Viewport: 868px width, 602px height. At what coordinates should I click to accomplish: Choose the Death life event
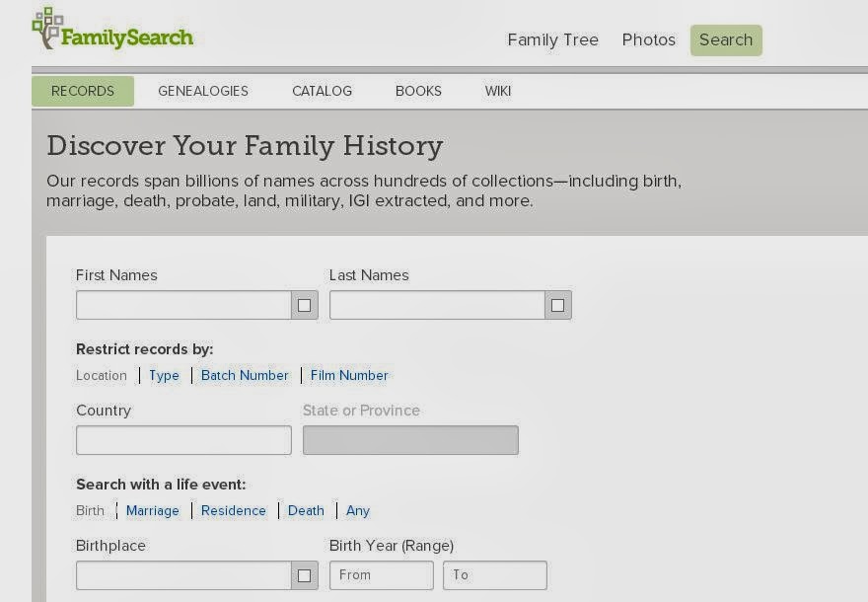click(x=306, y=510)
